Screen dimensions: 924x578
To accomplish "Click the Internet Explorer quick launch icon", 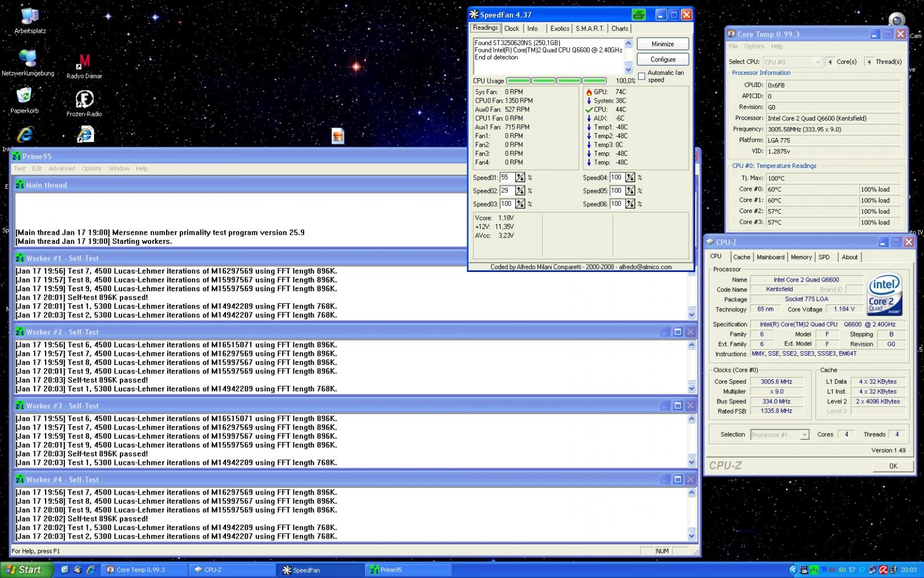I will [x=90, y=570].
